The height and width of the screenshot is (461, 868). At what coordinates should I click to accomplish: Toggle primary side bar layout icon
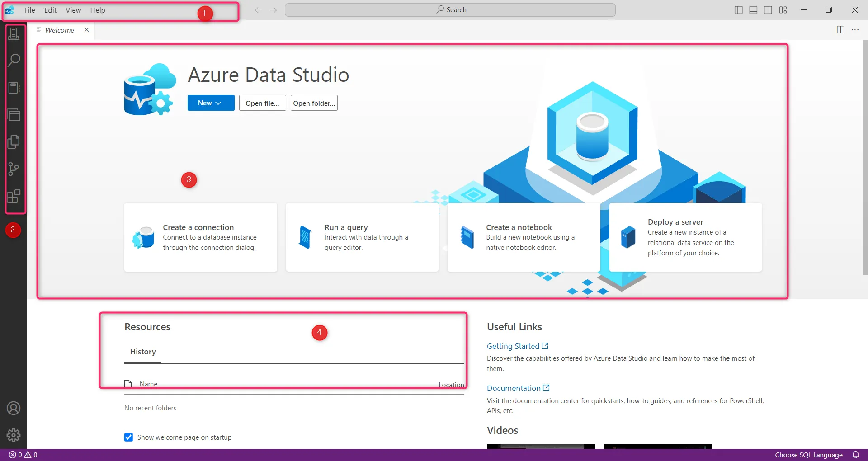[x=739, y=10]
